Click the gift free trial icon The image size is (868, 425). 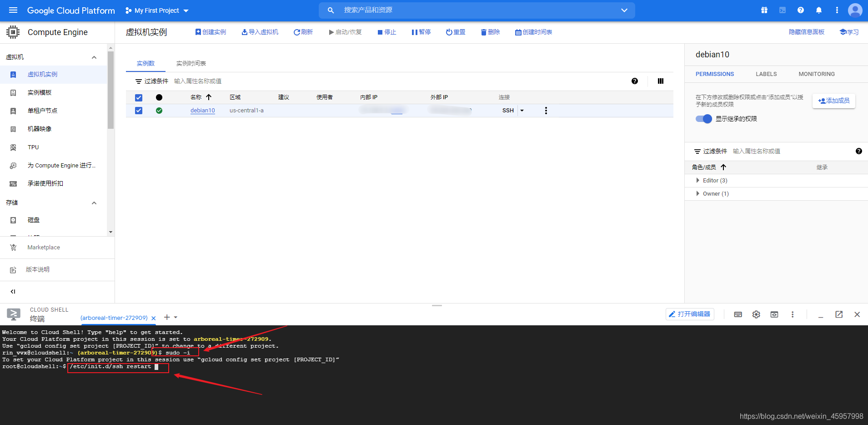click(764, 10)
